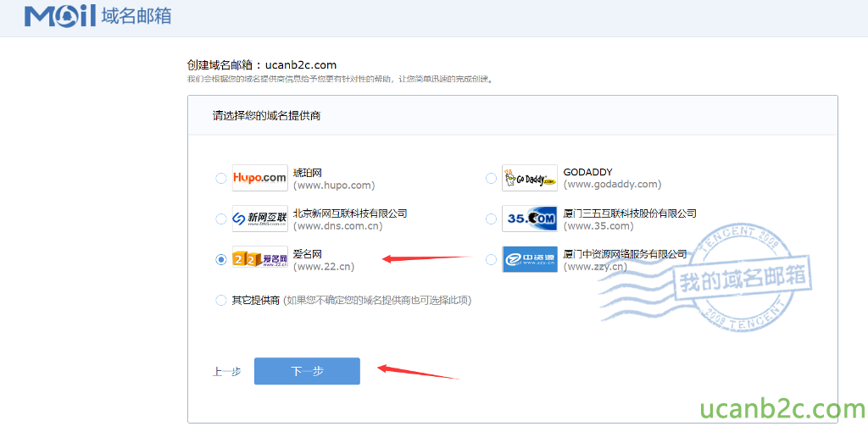Click the (www.35.com) text

coord(598,225)
